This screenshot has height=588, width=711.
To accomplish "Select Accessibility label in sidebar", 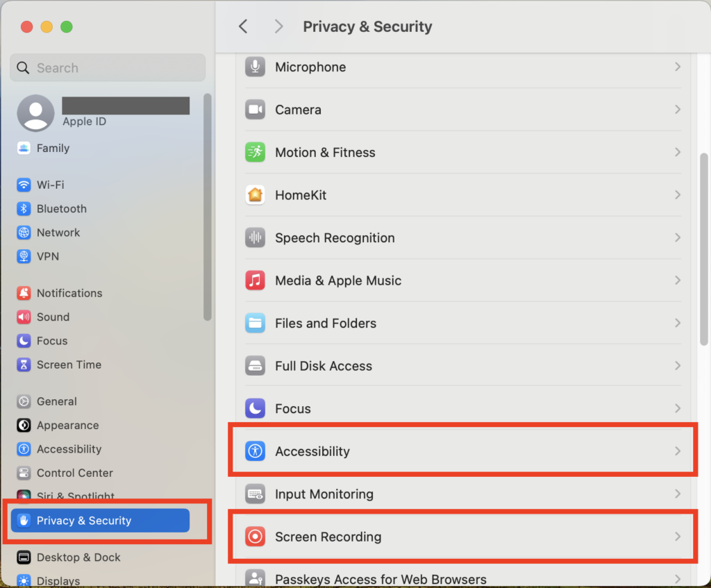I will coord(69,449).
